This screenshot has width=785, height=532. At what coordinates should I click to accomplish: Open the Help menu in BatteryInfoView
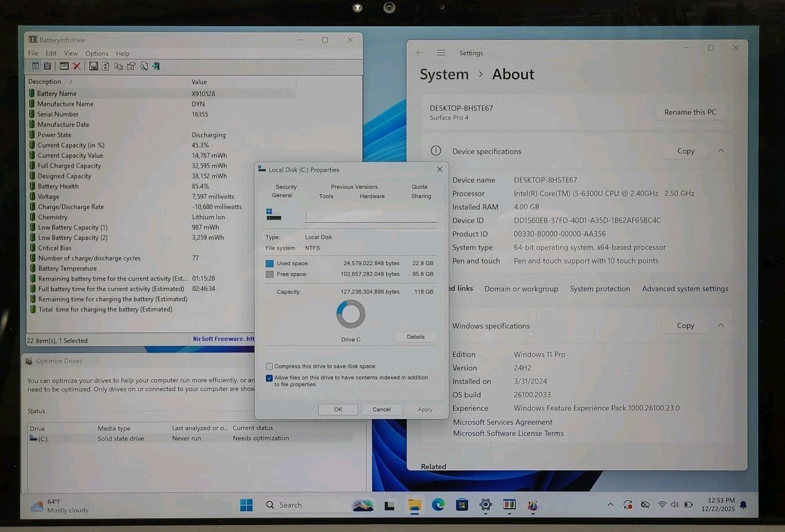pyautogui.click(x=122, y=53)
